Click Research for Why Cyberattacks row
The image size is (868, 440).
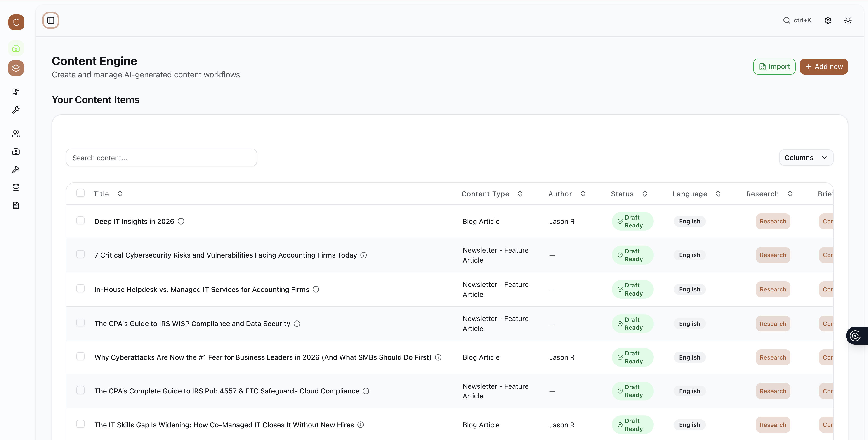773,357
